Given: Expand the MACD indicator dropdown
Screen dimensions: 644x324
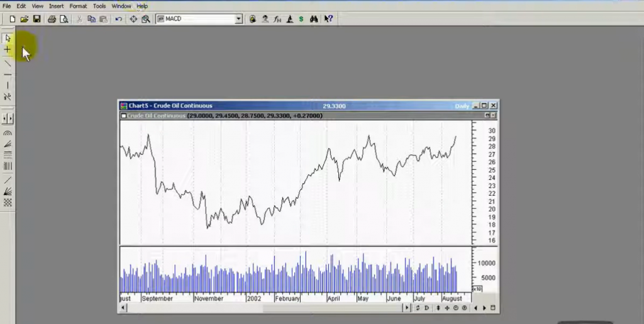Looking at the screenshot, I should (x=238, y=19).
